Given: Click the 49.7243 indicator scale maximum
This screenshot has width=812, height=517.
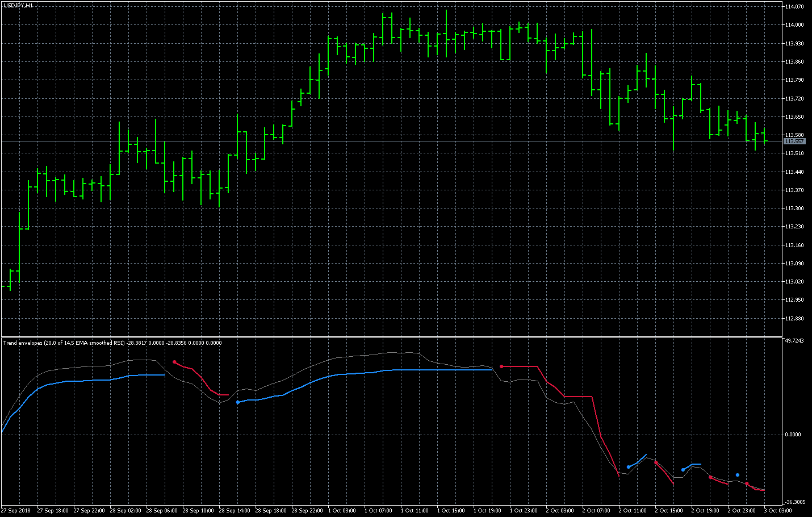Looking at the screenshot, I should pyautogui.click(x=794, y=341).
